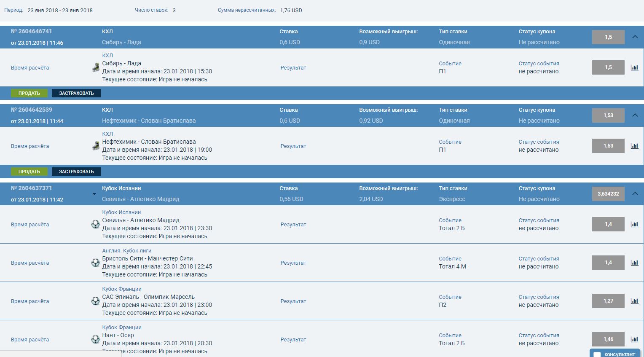Click Севилья - Атлетико Мадрид title in coupon header

(x=141, y=199)
